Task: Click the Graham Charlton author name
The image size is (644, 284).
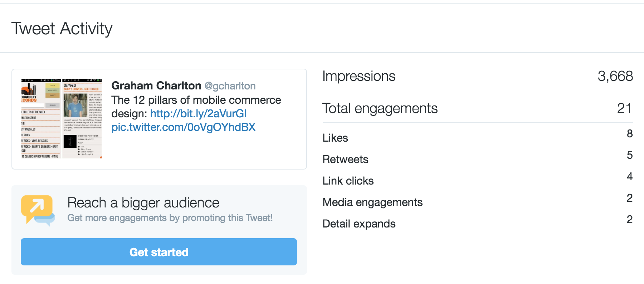Action: click(156, 86)
